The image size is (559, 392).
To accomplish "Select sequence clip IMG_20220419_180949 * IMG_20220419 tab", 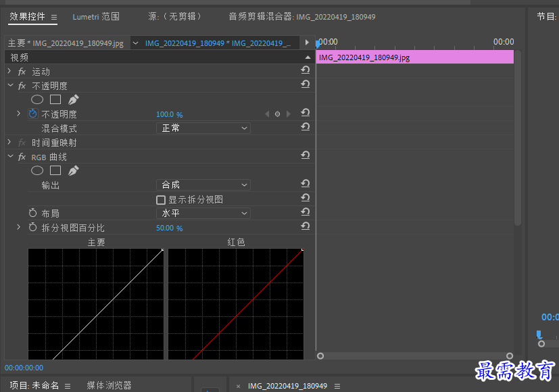I will click(218, 43).
